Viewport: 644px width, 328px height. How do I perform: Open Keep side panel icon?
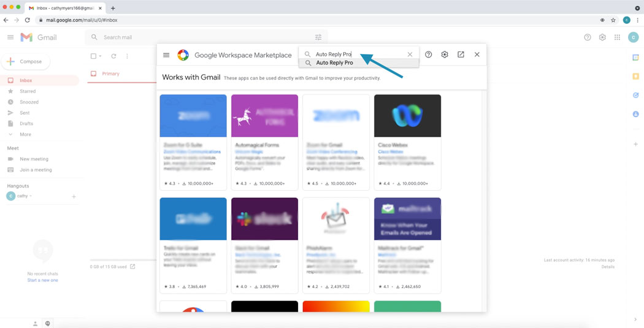pos(636,77)
